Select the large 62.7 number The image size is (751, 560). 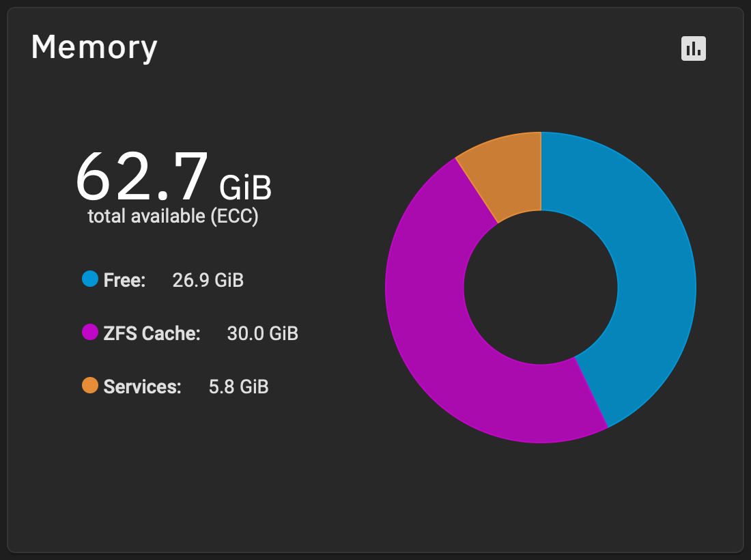click(141, 178)
